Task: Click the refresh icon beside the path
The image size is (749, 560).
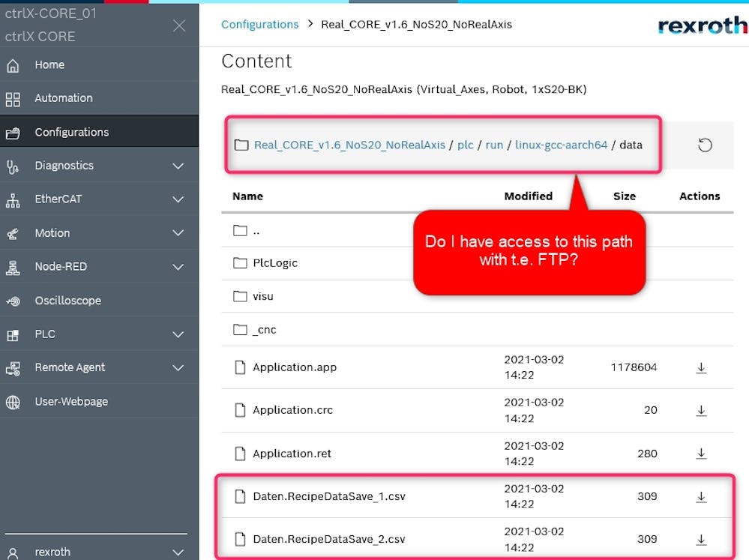Action: tap(705, 145)
